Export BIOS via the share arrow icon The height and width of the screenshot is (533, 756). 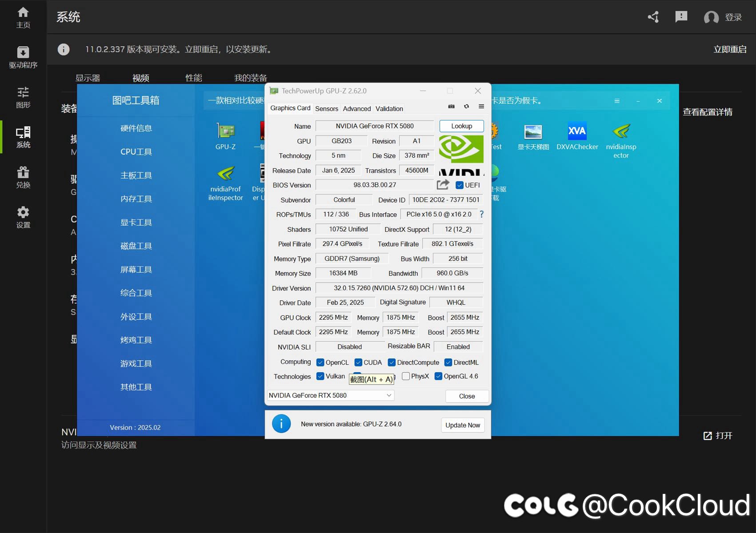[x=443, y=184]
